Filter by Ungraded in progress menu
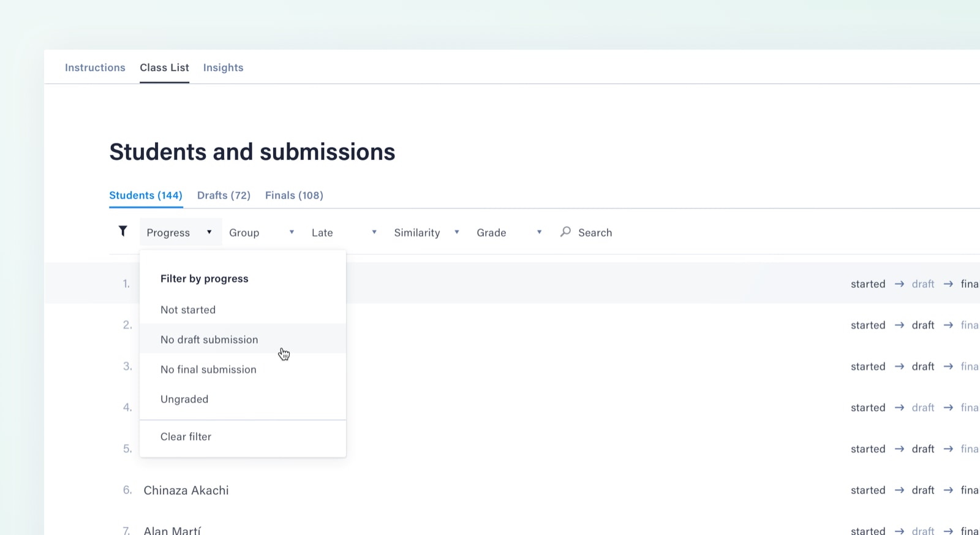The height and width of the screenshot is (535, 980). (x=184, y=400)
